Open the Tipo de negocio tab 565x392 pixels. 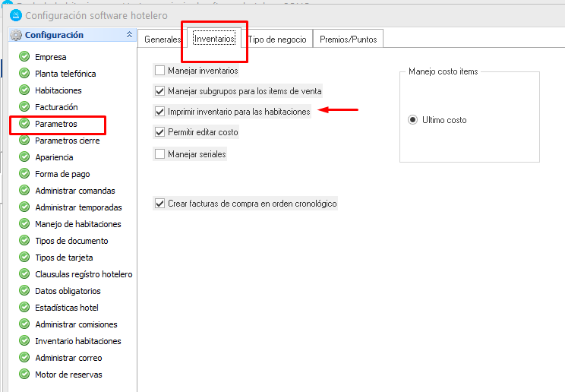tap(278, 40)
